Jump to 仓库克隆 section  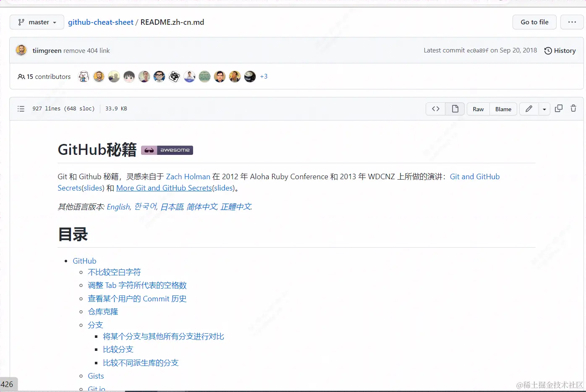coord(103,312)
